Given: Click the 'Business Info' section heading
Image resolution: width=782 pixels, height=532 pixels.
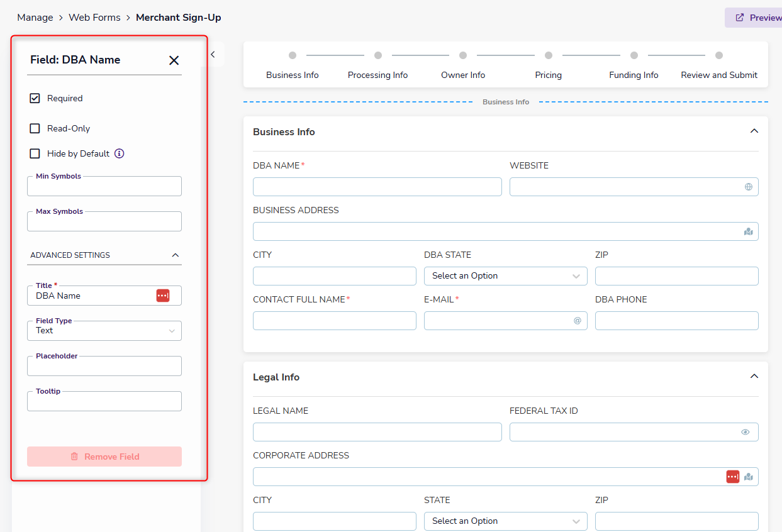Looking at the screenshot, I should (284, 132).
